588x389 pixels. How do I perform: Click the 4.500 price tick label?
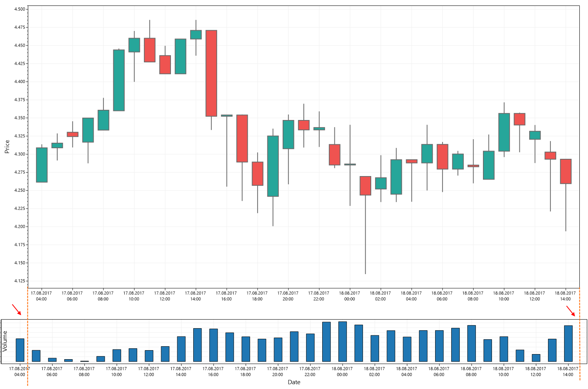click(x=20, y=9)
